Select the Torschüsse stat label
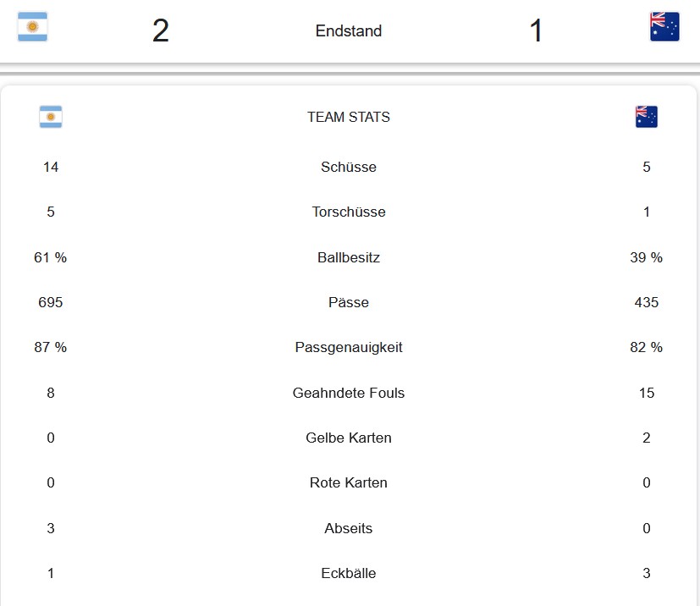Image resolution: width=700 pixels, height=606 pixels. tap(349, 212)
